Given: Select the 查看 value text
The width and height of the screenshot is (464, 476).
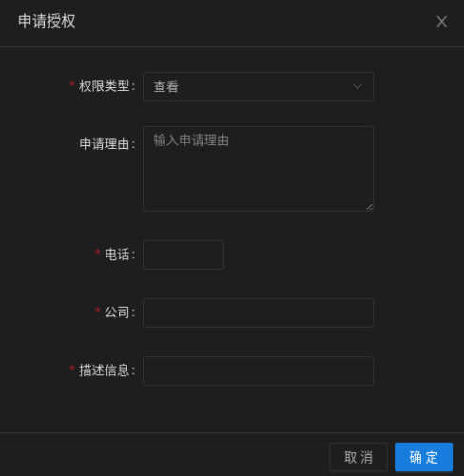Looking at the screenshot, I should [165, 86].
